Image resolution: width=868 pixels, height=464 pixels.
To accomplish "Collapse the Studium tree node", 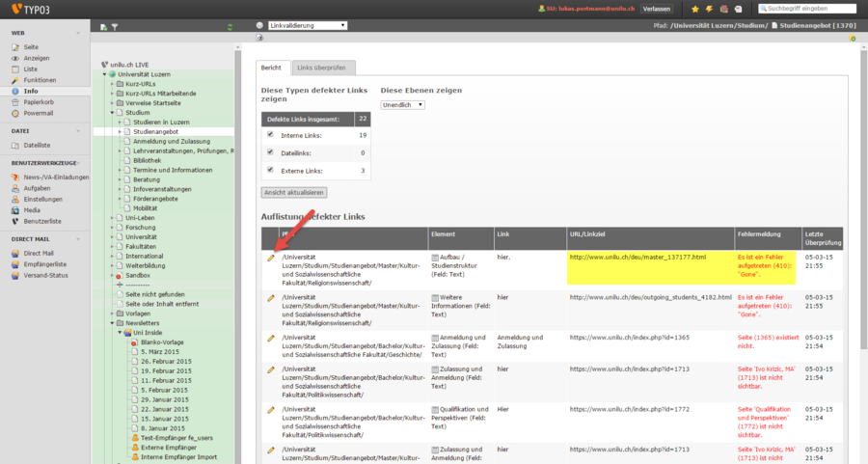I will tap(113, 113).
